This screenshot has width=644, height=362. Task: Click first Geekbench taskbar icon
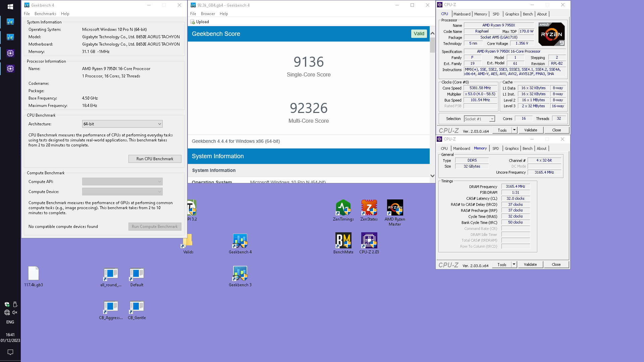pos(10,22)
